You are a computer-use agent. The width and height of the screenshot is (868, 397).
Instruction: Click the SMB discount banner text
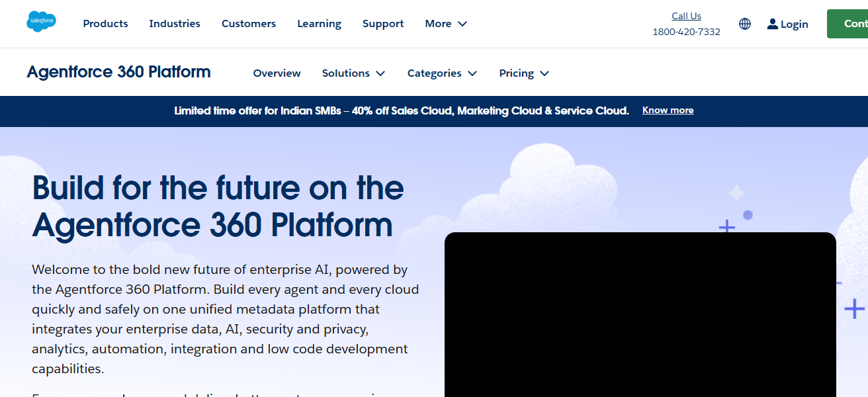coord(400,110)
